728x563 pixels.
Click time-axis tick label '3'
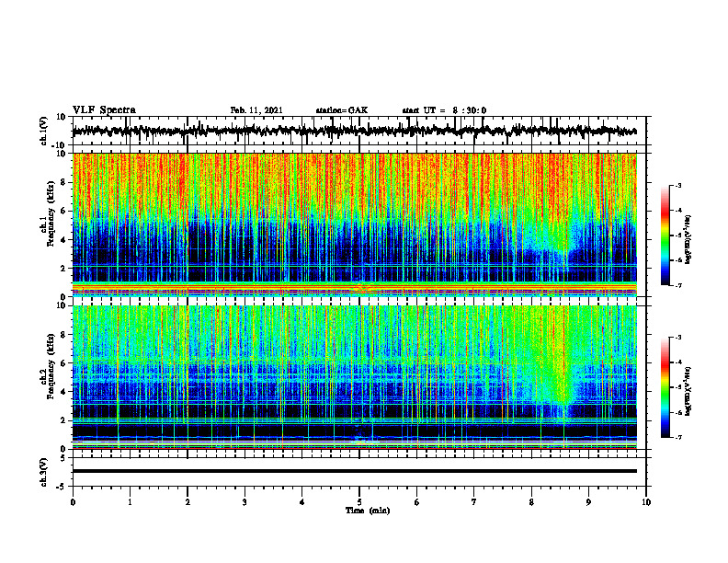point(245,502)
